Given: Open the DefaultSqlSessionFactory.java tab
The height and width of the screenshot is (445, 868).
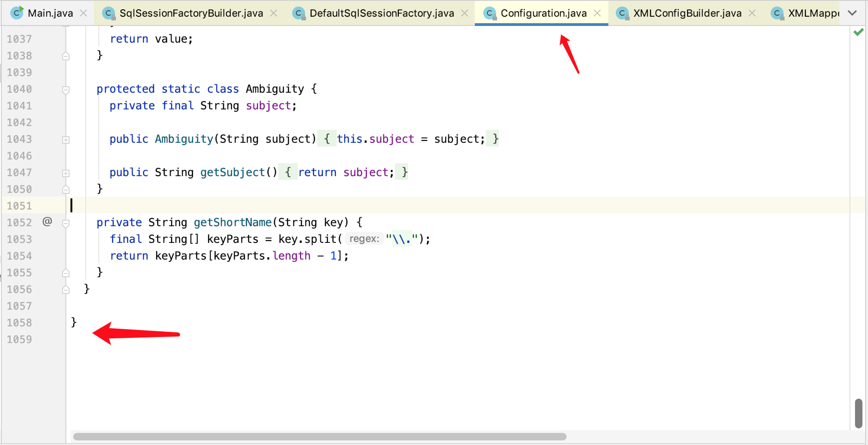Looking at the screenshot, I should (x=382, y=13).
